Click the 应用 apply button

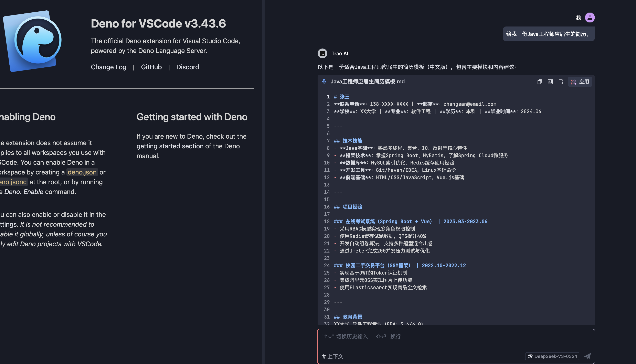pos(580,82)
